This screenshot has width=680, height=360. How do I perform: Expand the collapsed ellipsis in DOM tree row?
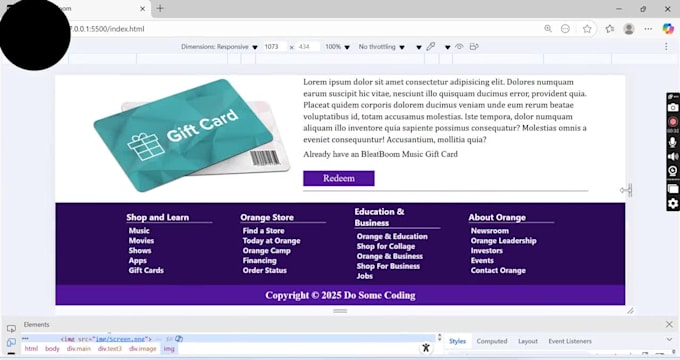click(x=25, y=338)
